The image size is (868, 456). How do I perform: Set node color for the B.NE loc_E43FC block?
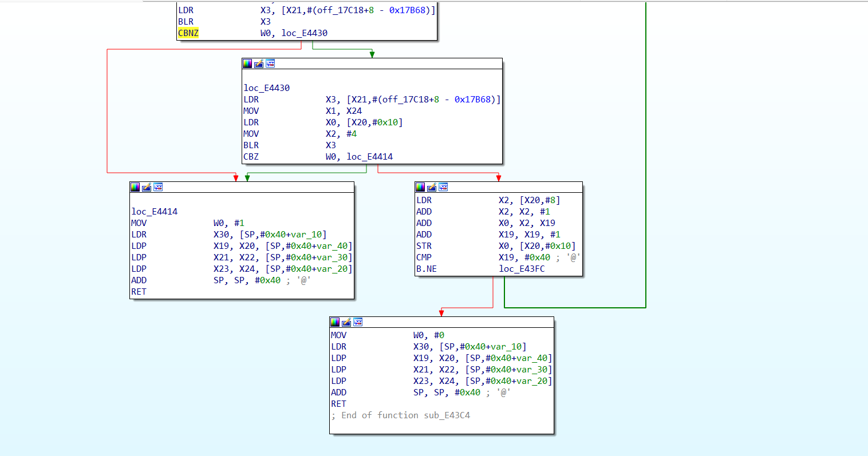click(x=420, y=187)
